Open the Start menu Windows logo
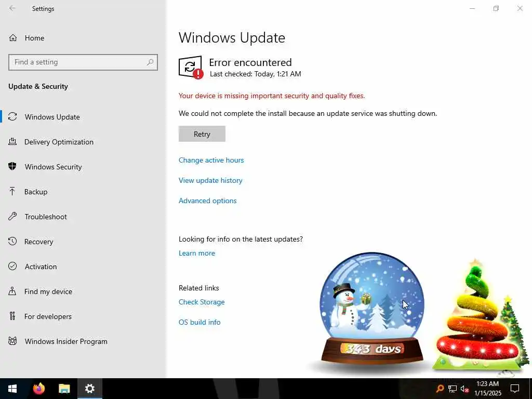This screenshot has height=399, width=532. [x=12, y=389]
